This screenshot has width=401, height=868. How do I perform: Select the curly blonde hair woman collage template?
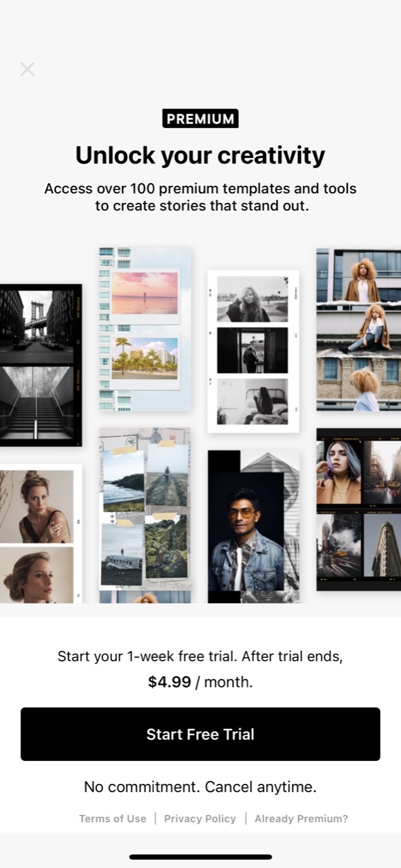358,330
